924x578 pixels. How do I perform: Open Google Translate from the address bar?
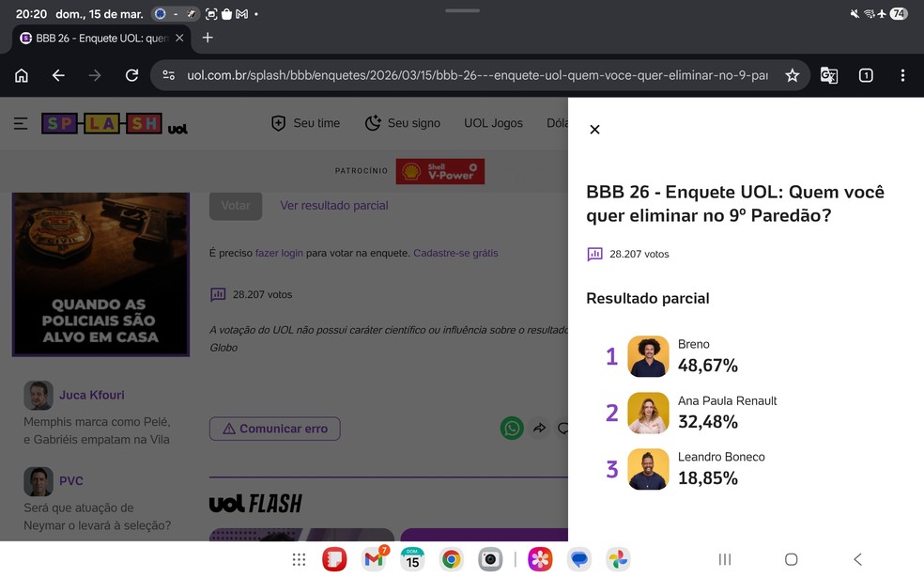pyautogui.click(x=828, y=74)
